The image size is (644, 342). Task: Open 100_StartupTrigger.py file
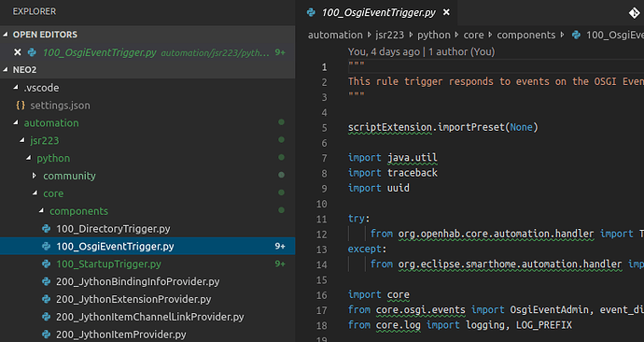pos(108,264)
